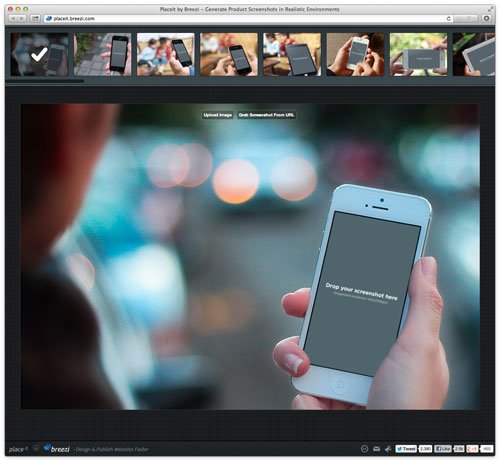
Task: Click the placeit logo in footer
Action: [18, 449]
